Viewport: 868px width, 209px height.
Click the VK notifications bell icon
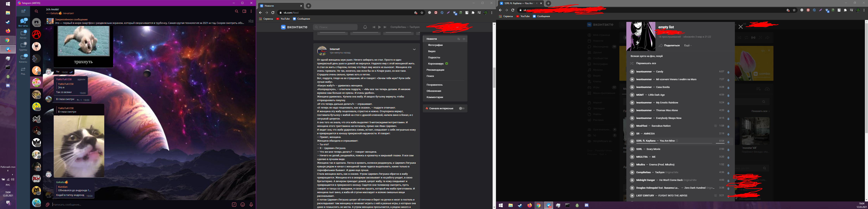365,27
